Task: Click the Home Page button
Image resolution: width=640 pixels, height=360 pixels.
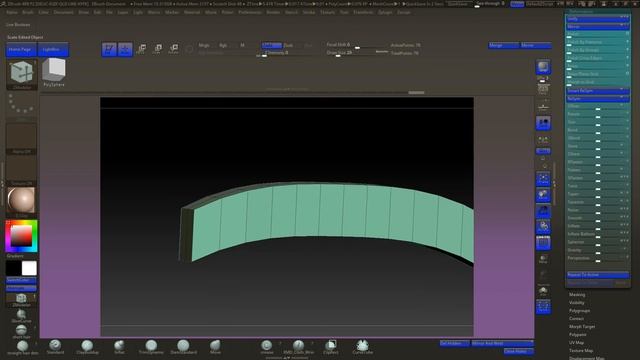Action: (22, 49)
